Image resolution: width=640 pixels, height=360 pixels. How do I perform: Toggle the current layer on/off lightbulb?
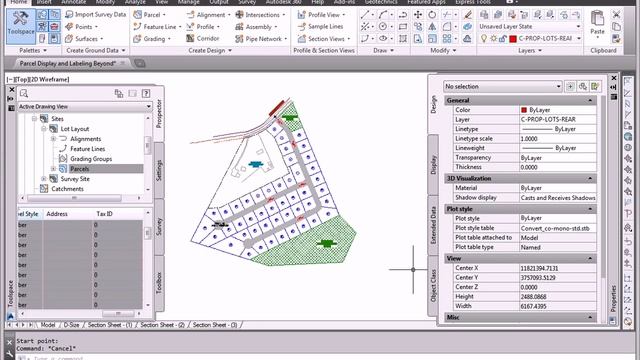tap(484, 39)
